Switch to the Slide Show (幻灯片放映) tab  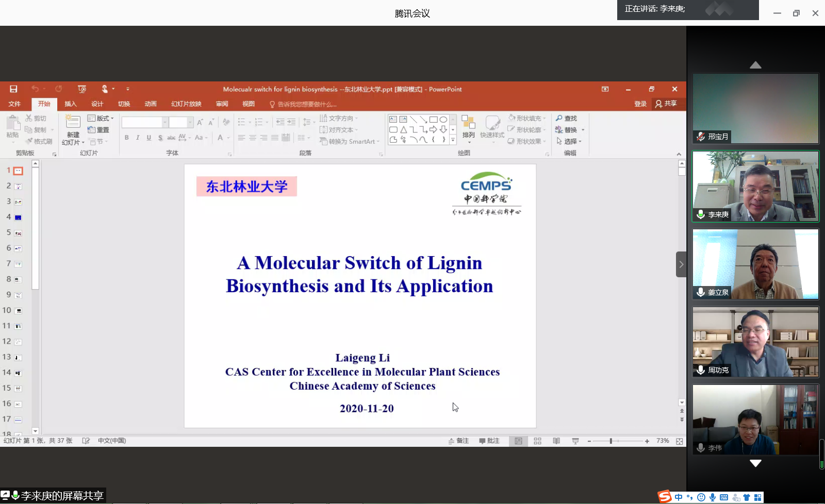pyautogui.click(x=186, y=104)
